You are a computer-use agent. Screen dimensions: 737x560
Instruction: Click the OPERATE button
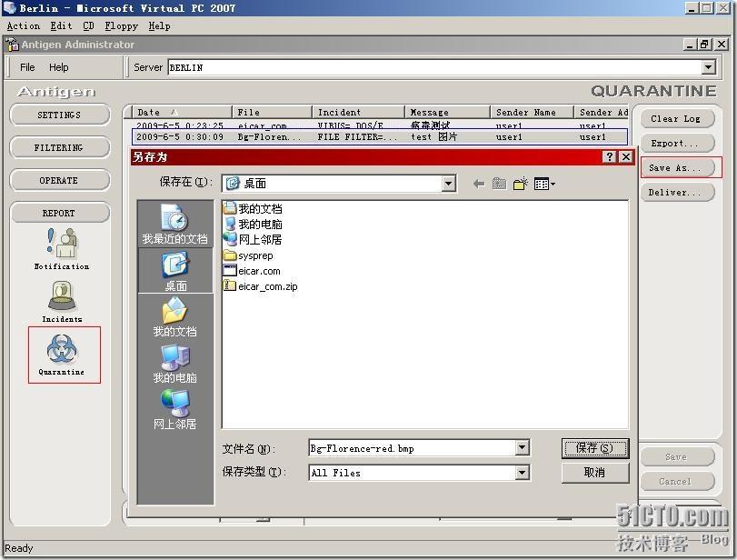[59, 181]
